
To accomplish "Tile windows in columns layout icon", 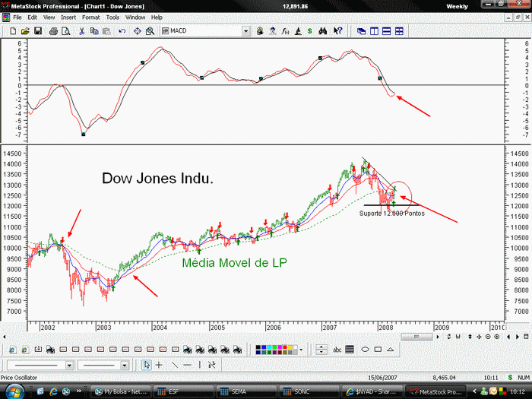I will 374,31.
